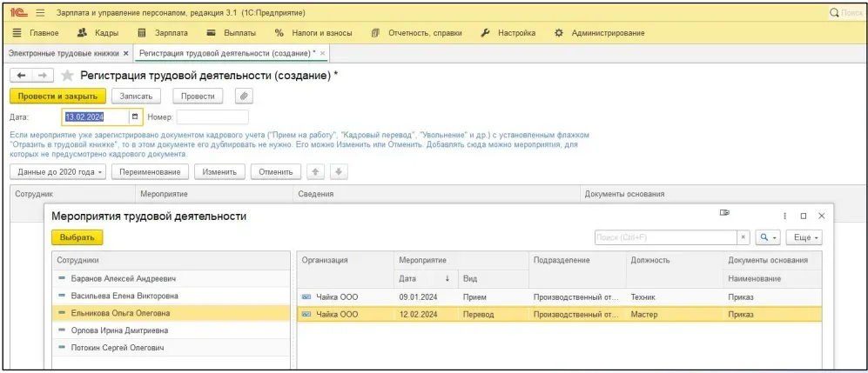868x373 pixels.
Task: Move row down with the down arrow button
Action: (339, 172)
